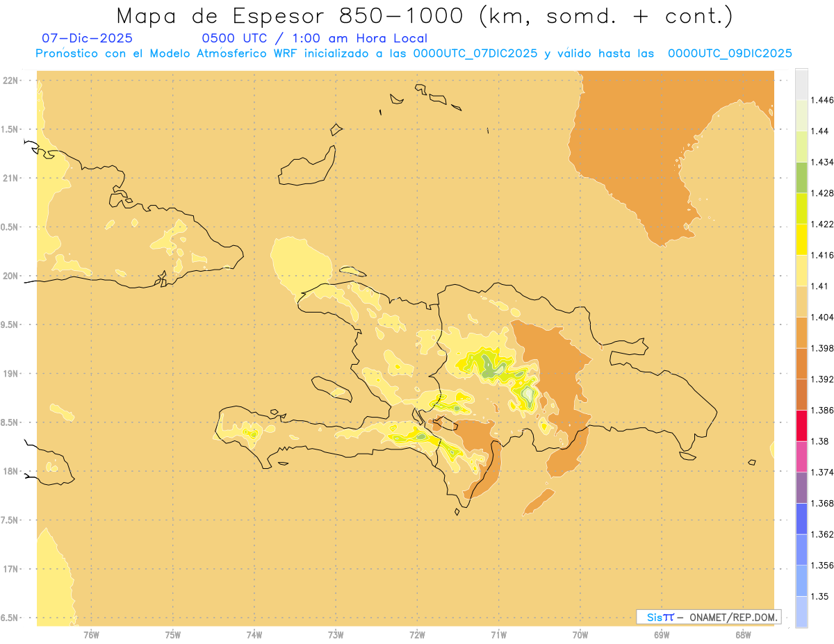Pick the light gray swatch above 1.446
Viewport: 834px width, 644px height.
[x=801, y=85]
